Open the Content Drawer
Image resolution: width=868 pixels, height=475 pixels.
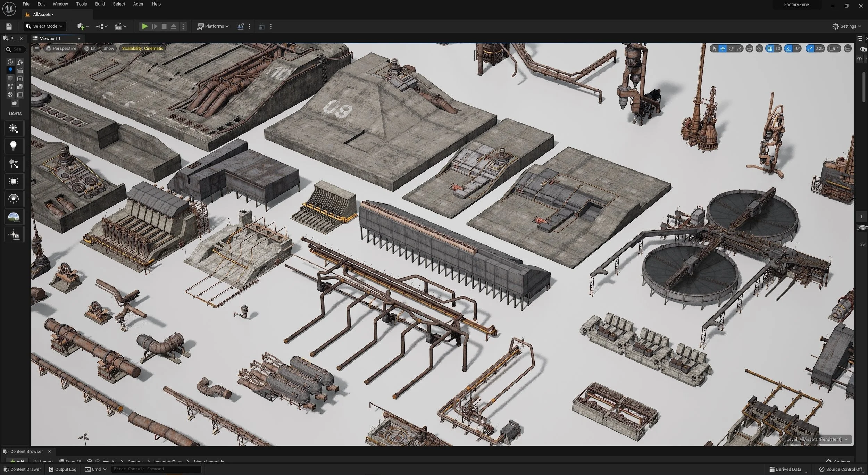22,469
